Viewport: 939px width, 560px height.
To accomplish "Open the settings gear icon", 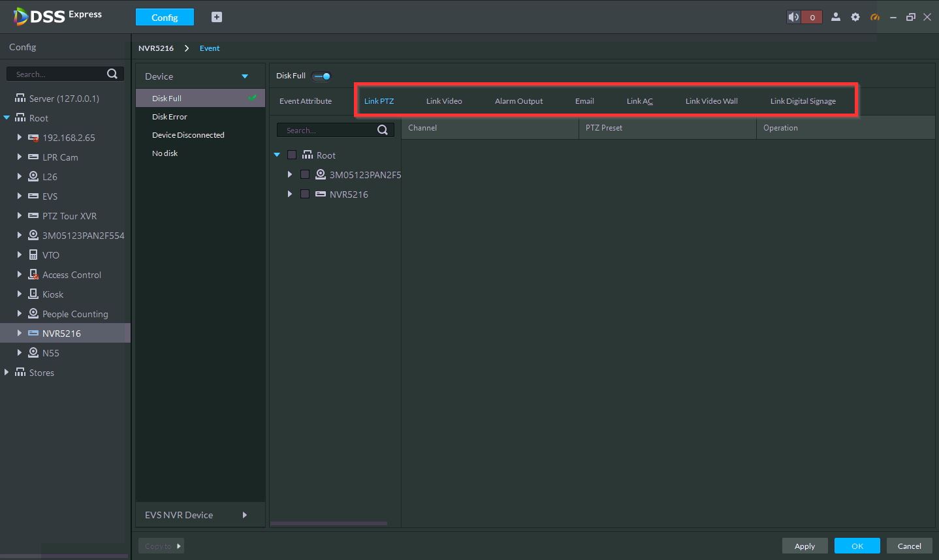I will coord(855,17).
